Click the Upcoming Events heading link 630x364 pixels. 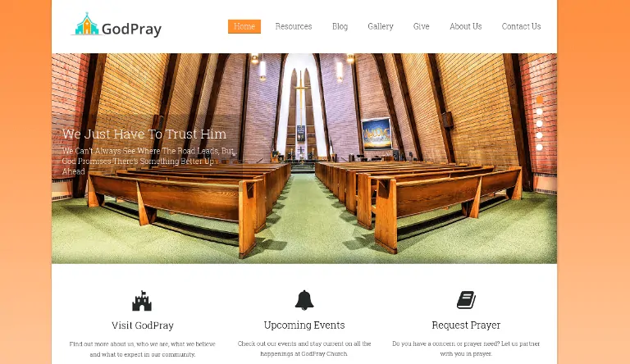pyautogui.click(x=304, y=325)
